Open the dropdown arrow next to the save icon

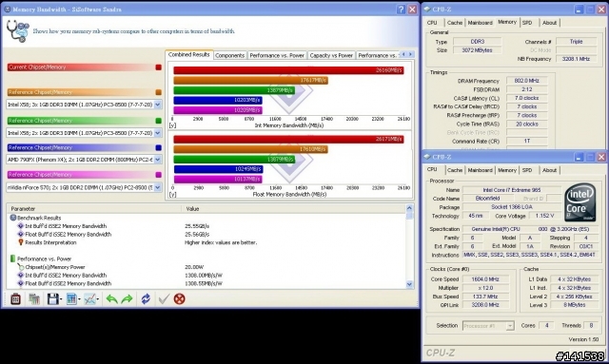[x=61, y=299]
